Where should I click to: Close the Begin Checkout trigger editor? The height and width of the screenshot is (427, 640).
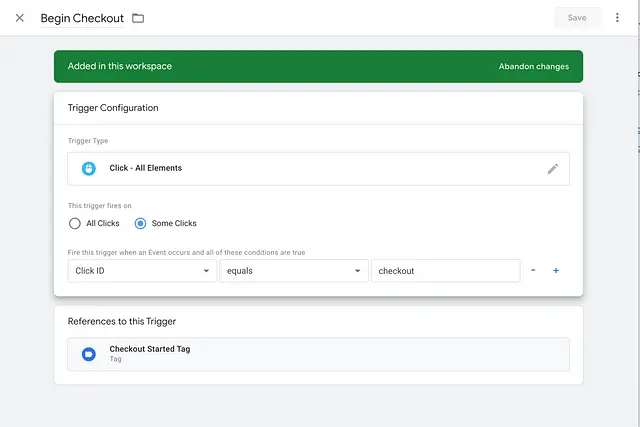tap(20, 18)
